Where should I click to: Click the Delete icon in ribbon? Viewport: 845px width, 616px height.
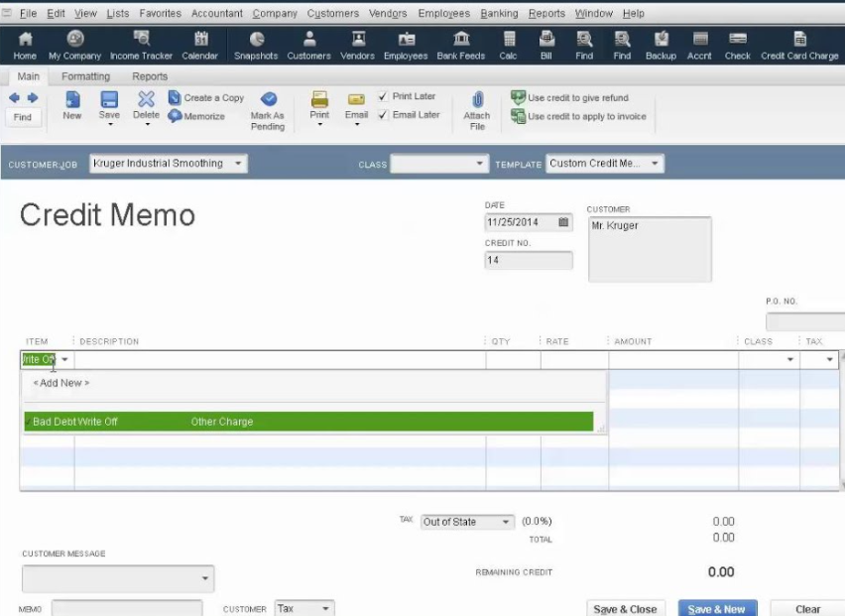146,105
